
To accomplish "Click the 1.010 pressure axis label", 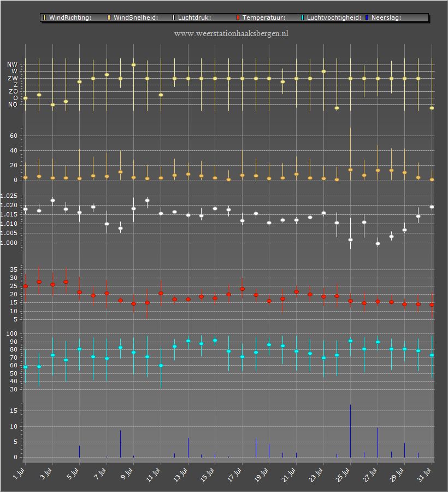I will (9, 224).
